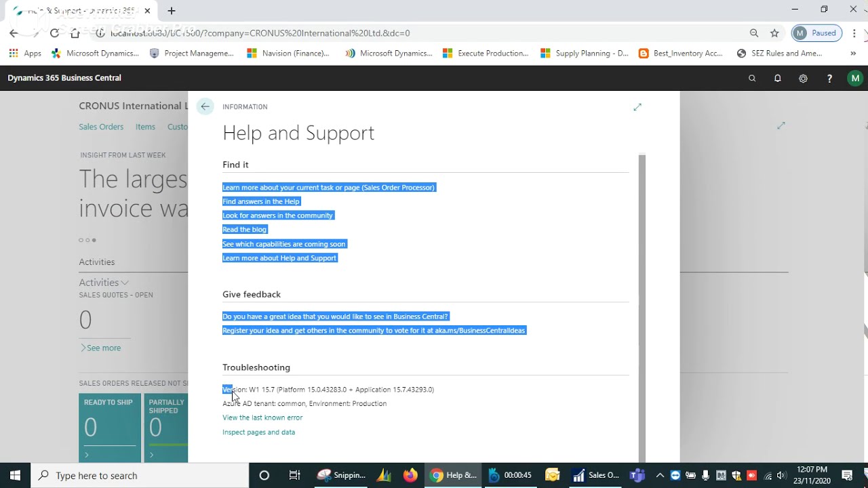The height and width of the screenshot is (488, 868).
Task: Click the browser zoom magnifier icon
Action: (x=754, y=33)
